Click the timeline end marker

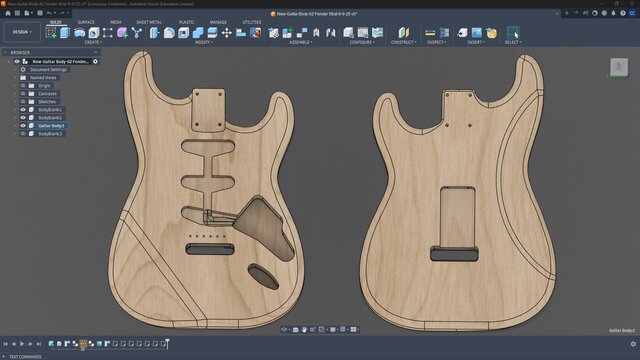click(x=167, y=344)
